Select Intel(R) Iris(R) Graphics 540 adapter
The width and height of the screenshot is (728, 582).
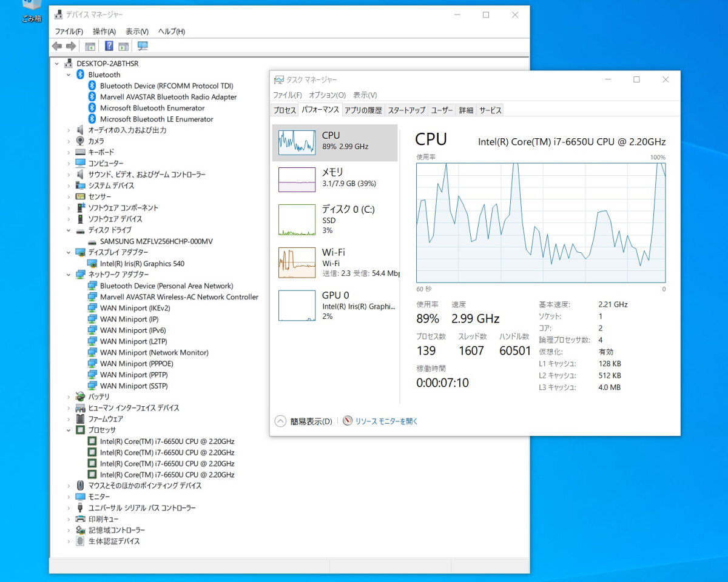(142, 264)
